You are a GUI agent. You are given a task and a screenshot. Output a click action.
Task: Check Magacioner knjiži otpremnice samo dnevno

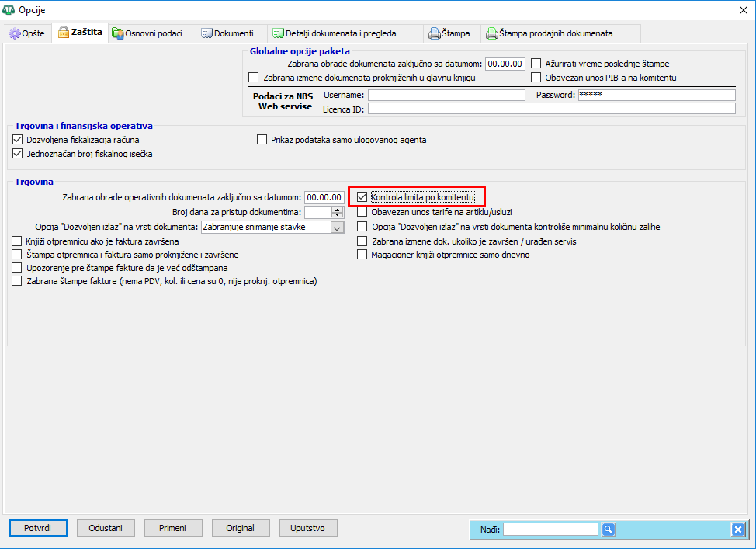click(x=362, y=255)
